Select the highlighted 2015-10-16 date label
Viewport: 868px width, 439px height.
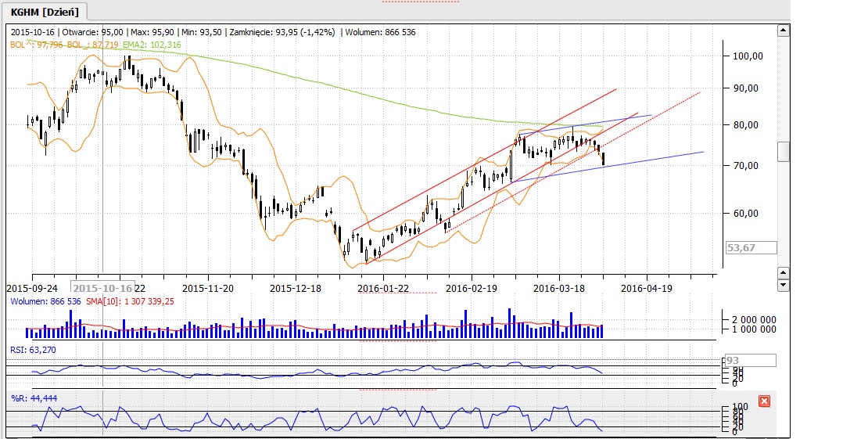102,287
